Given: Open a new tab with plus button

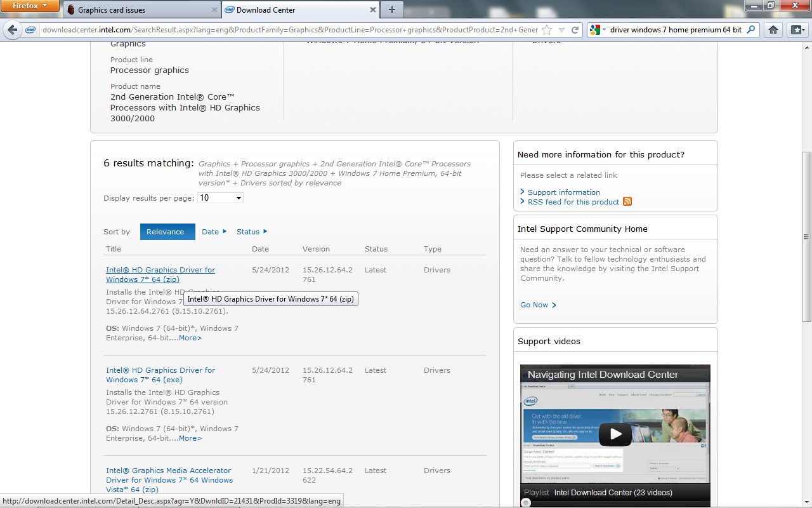Looking at the screenshot, I should 391,10.
